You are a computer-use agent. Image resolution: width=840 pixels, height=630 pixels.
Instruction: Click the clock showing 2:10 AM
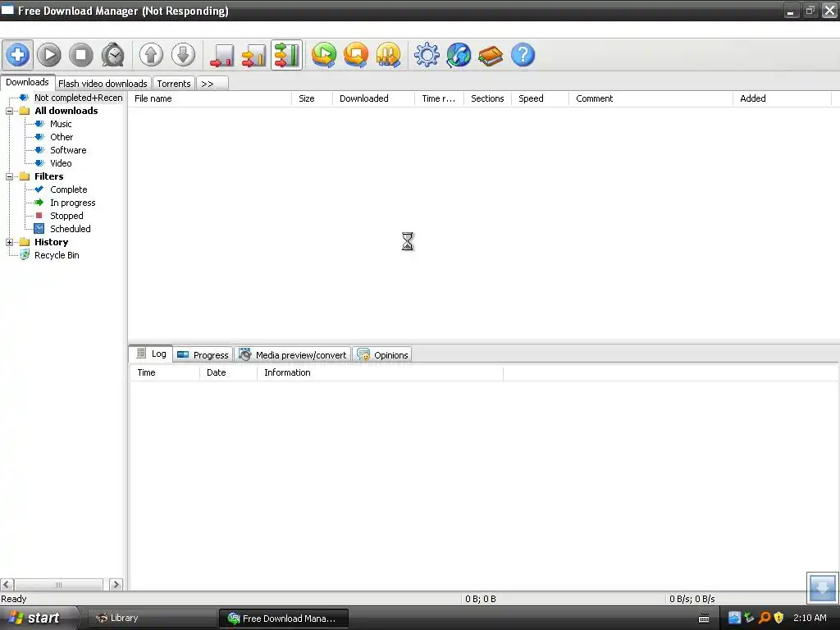[x=810, y=618]
